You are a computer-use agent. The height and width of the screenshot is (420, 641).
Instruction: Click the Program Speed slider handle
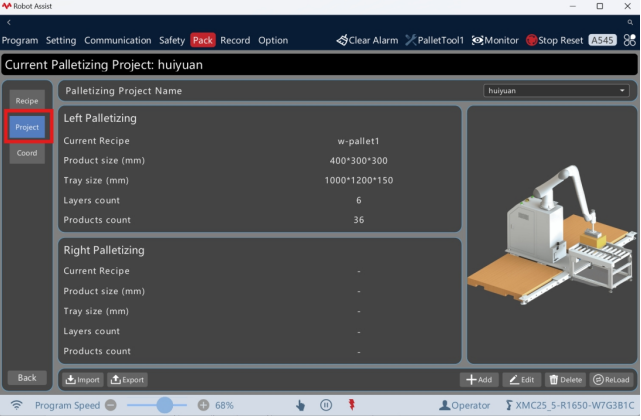tap(165, 405)
